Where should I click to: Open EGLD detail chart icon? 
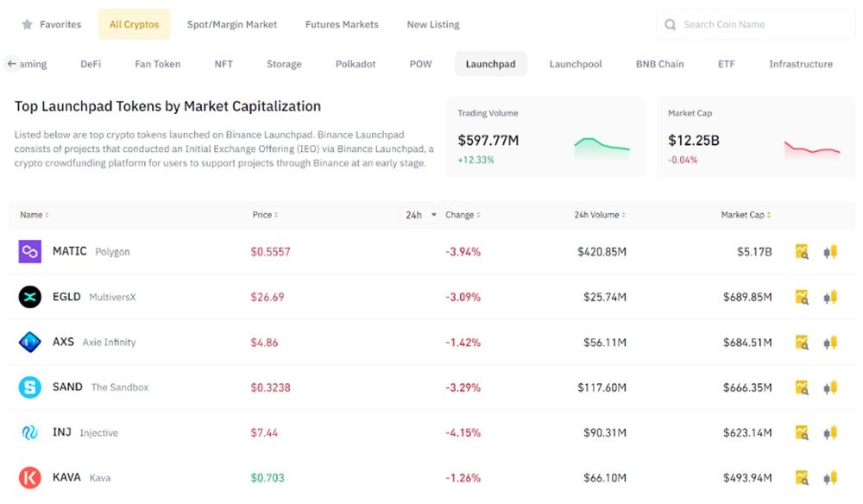click(802, 297)
